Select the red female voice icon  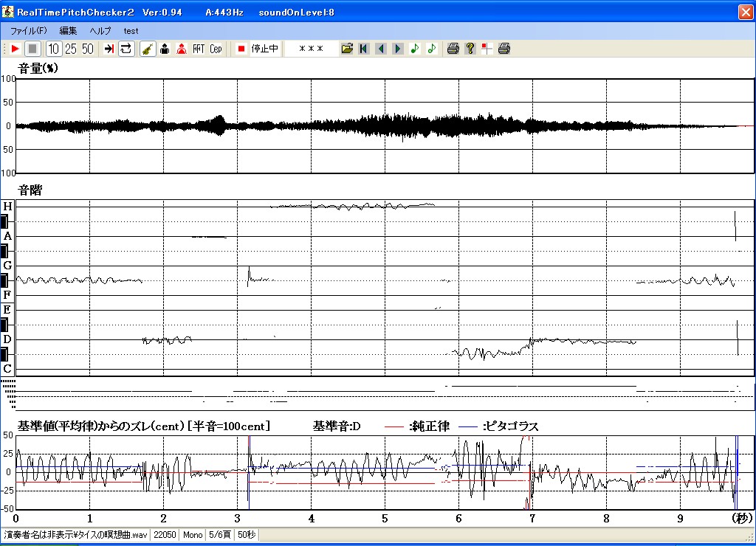(182, 49)
